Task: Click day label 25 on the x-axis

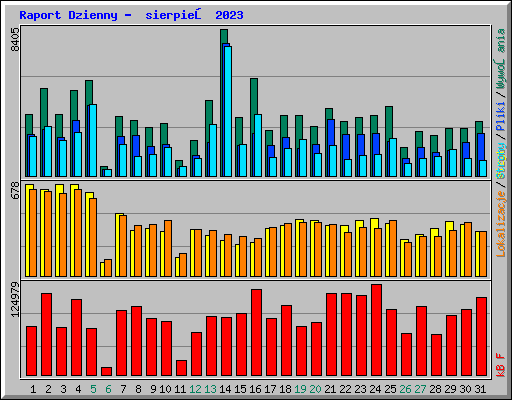Action: 390,389
